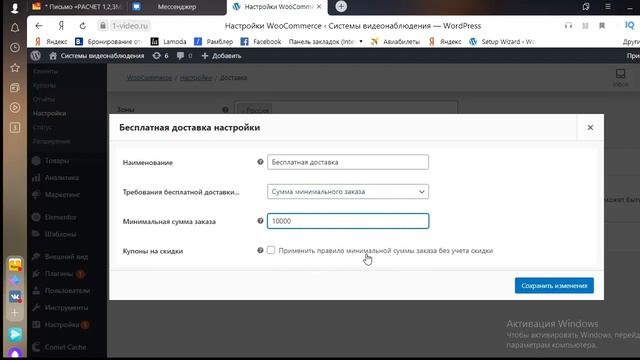The image size is (640, 360).
Task: Open the profile icon in browser sidebar
Action: point(15,8)
